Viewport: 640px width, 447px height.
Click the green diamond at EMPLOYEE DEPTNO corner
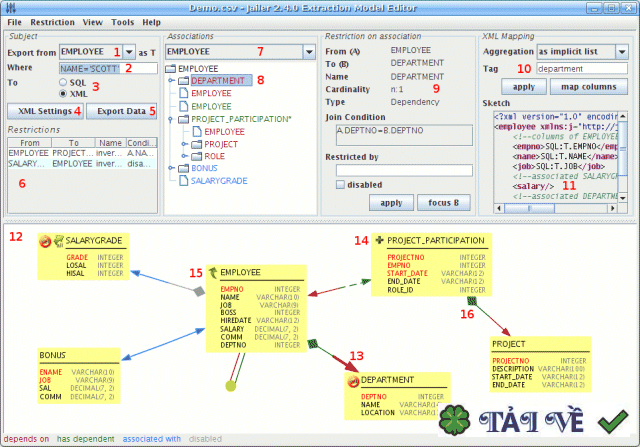point(313,344)
